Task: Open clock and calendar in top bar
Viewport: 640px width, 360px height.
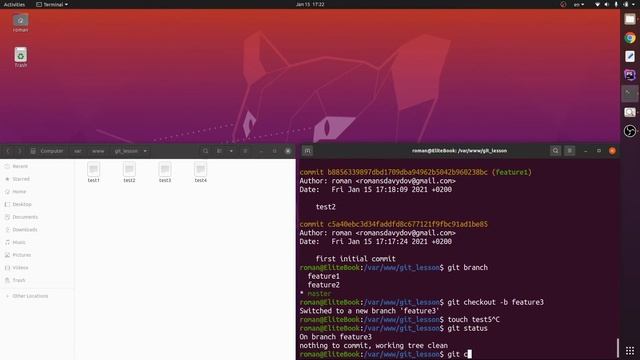Action: 310,4
